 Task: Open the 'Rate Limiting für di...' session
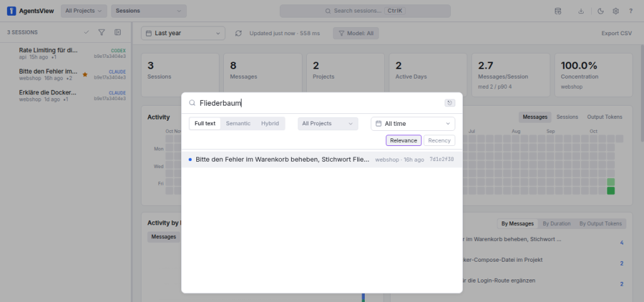(67, 53)
